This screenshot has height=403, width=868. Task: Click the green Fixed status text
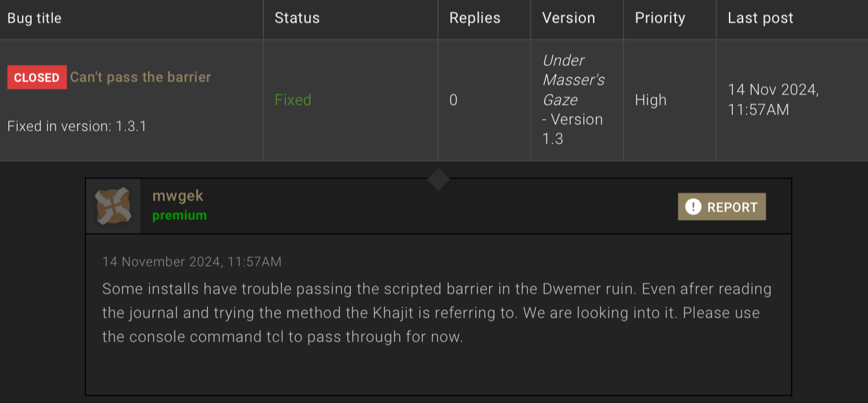coord(293,100)
